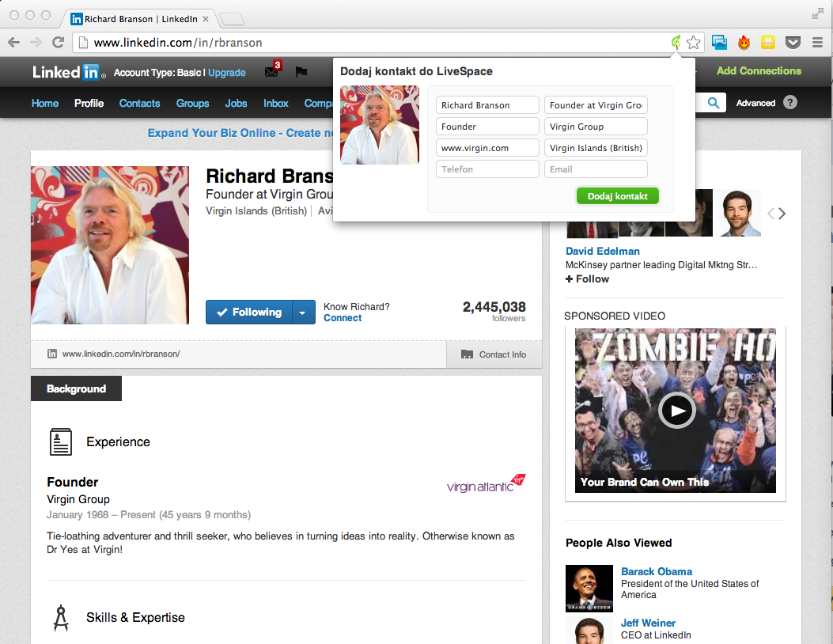Click the profile URL www.linkedin.com/in/rbranson/

[x=121, y=354]
